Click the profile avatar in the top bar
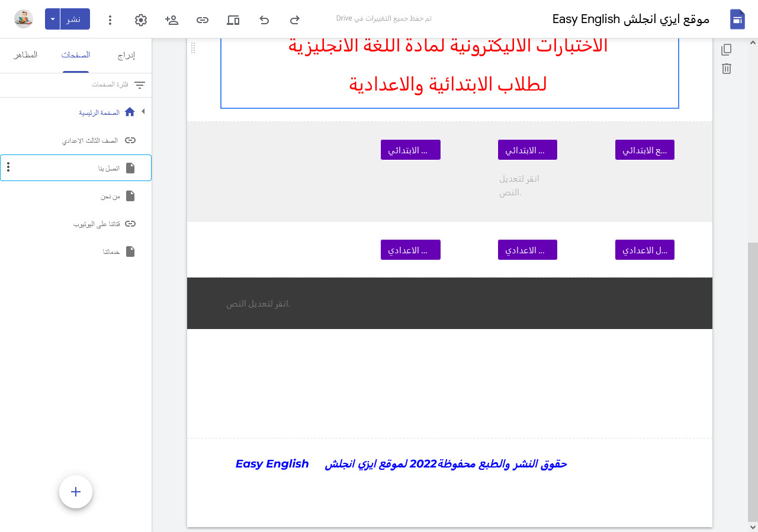Screen dimensions: 758x532 24,18
